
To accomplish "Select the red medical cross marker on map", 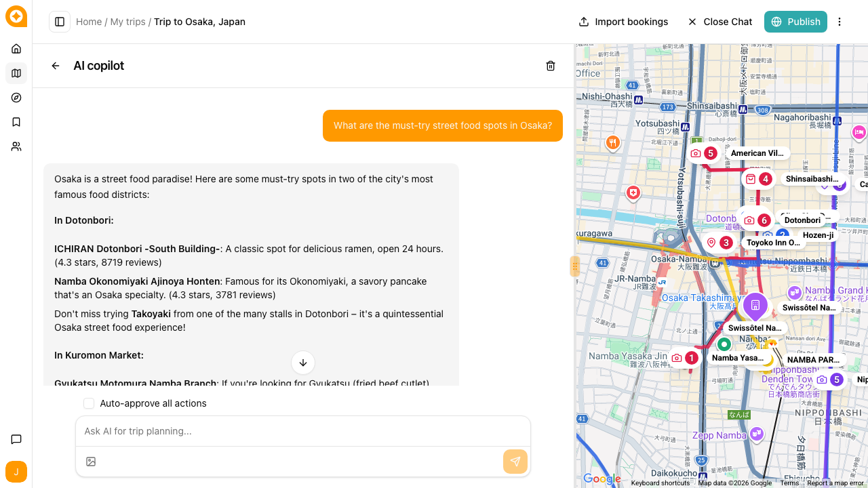I will pos(633,194).
